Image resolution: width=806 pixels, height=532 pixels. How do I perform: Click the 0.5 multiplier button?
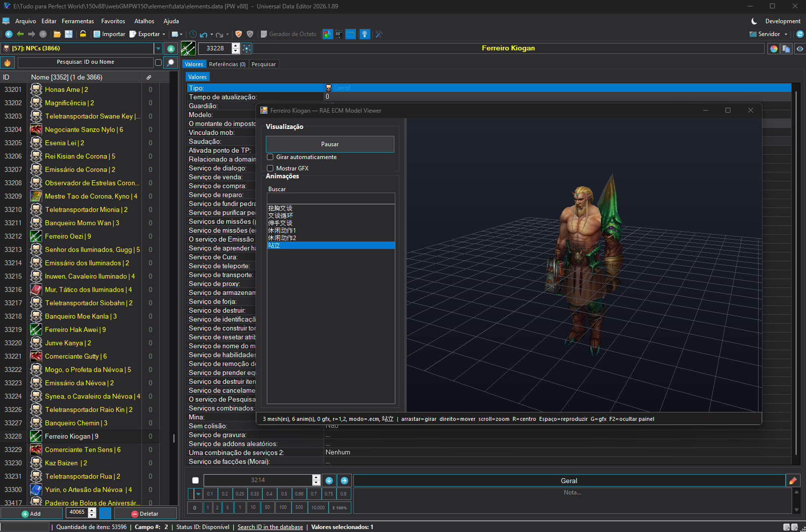(x=284, y=494)
